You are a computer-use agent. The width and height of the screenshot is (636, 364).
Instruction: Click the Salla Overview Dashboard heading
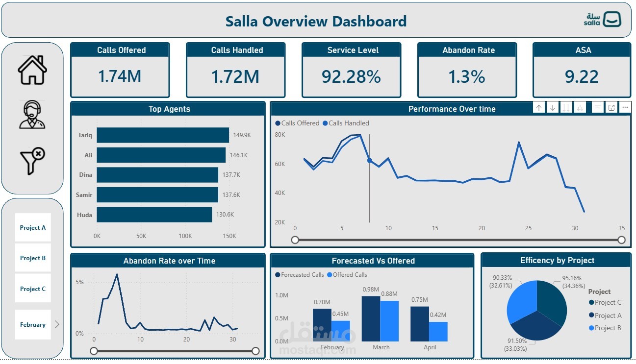(x=316, y=21)
